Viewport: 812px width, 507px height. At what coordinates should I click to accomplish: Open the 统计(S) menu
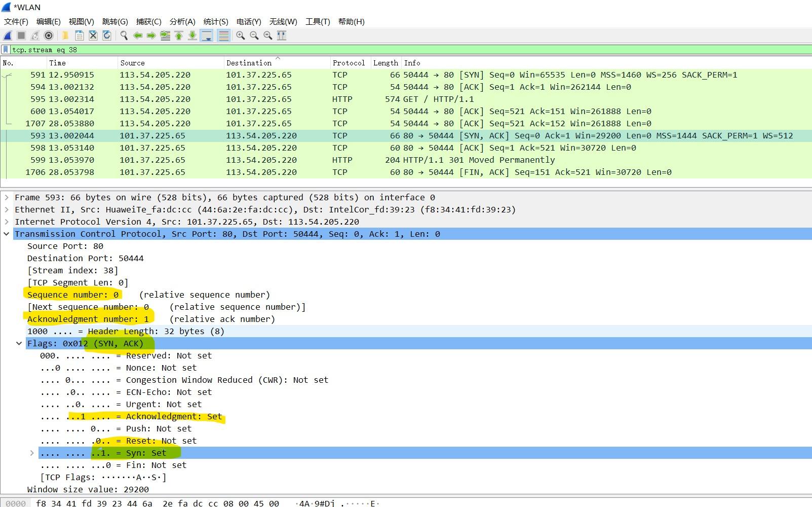coord(216,21)
